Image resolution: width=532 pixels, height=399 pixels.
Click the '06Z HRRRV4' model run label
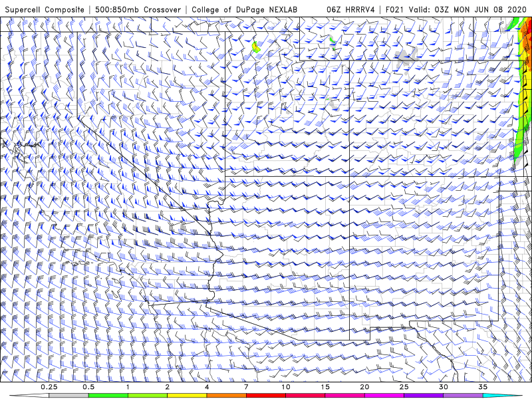350,9
